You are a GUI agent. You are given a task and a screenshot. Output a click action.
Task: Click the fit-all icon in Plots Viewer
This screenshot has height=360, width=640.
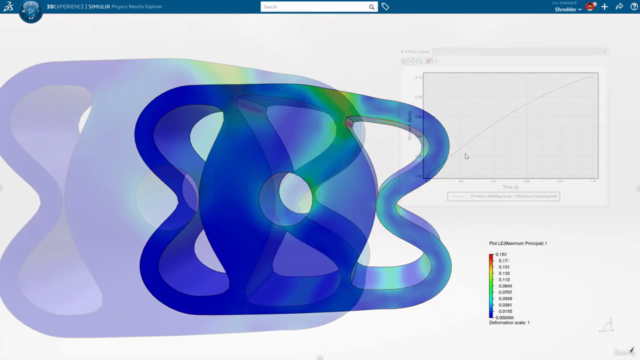coord(413,61)
